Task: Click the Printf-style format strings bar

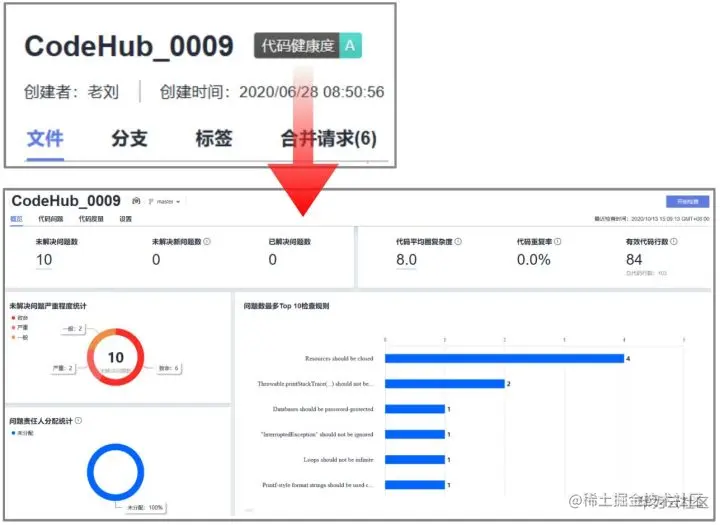Action: click(415, 485)
